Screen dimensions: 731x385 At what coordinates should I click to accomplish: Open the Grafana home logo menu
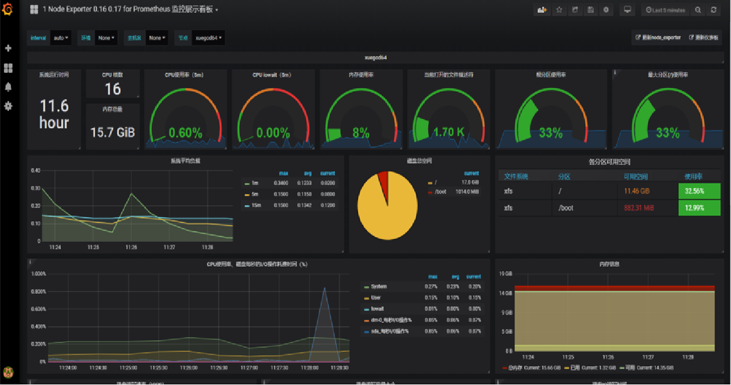(7, 9)
